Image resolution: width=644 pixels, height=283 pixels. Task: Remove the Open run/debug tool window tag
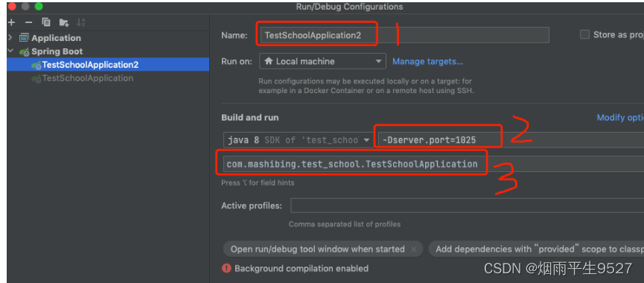(414, 249)
